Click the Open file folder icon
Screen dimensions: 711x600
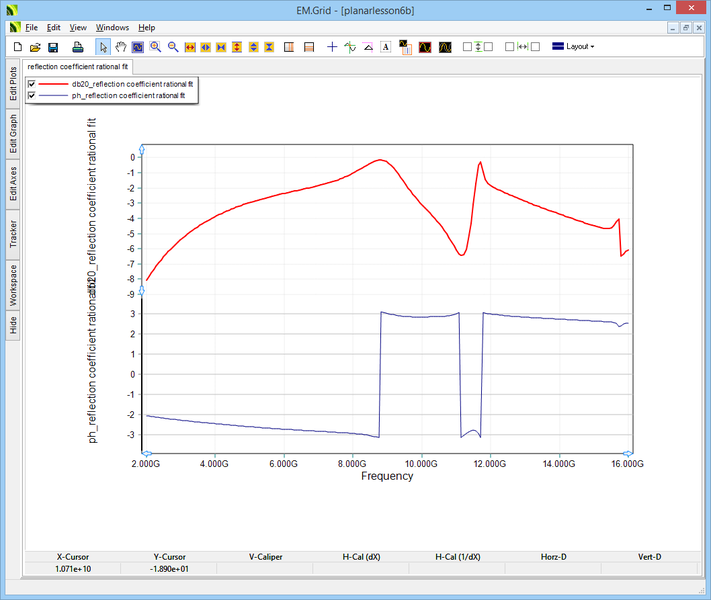click(x=35, y=47)
